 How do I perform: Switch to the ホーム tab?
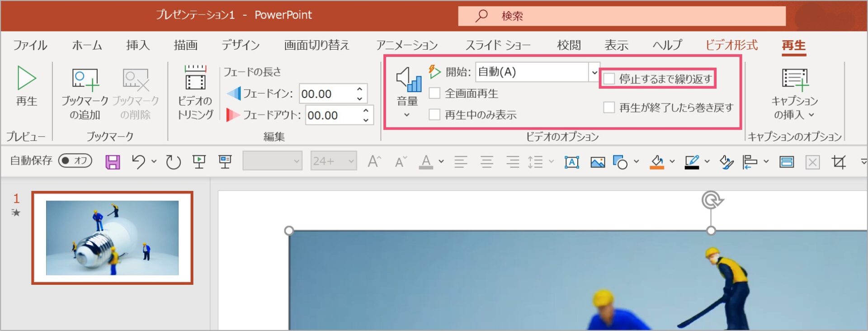pos(87,45)
